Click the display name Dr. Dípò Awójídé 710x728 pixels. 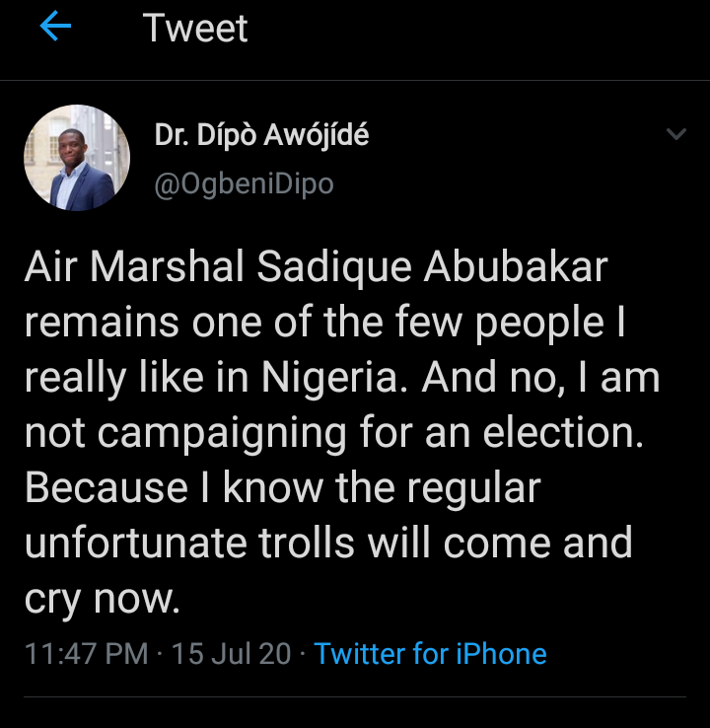point(262,135)
